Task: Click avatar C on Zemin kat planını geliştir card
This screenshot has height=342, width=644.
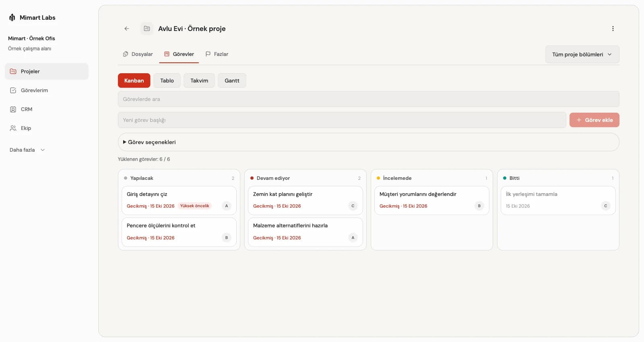Action: [353, 206]
